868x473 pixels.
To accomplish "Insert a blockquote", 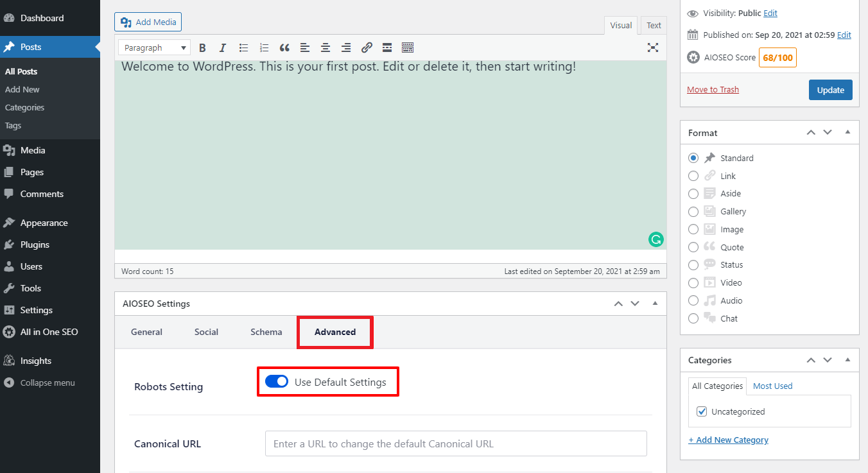I will click(284, 47).
